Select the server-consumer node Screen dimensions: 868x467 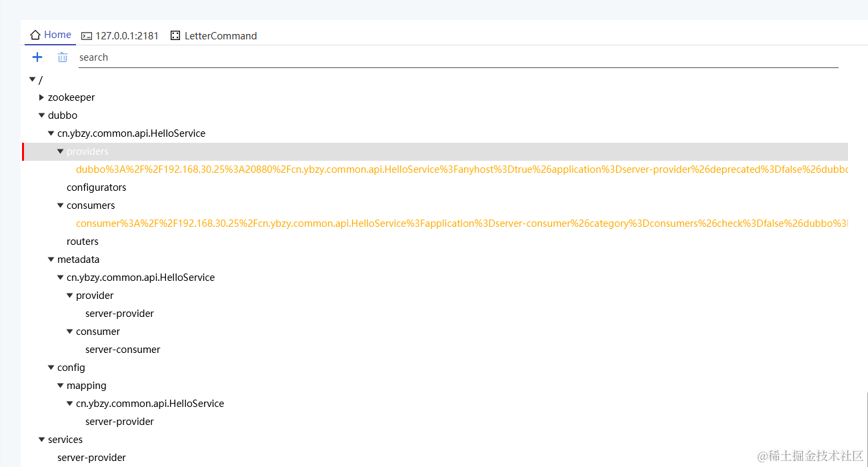(123, 350)
